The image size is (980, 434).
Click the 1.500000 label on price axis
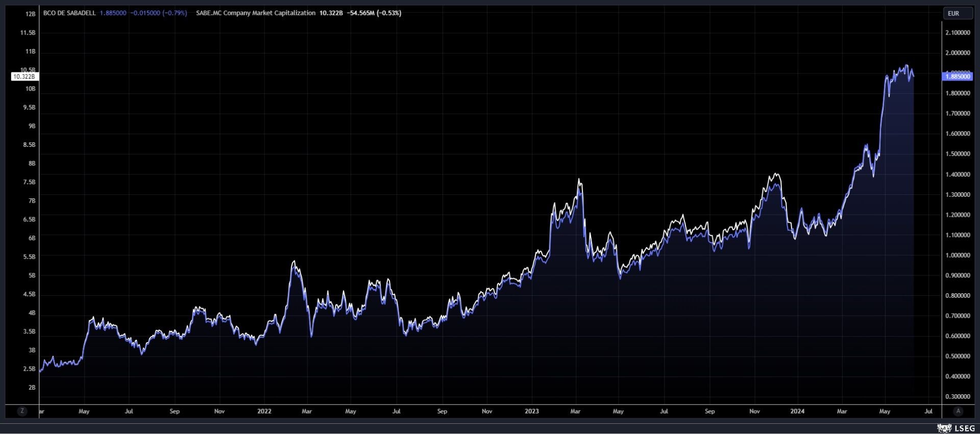tap(958, 154)
